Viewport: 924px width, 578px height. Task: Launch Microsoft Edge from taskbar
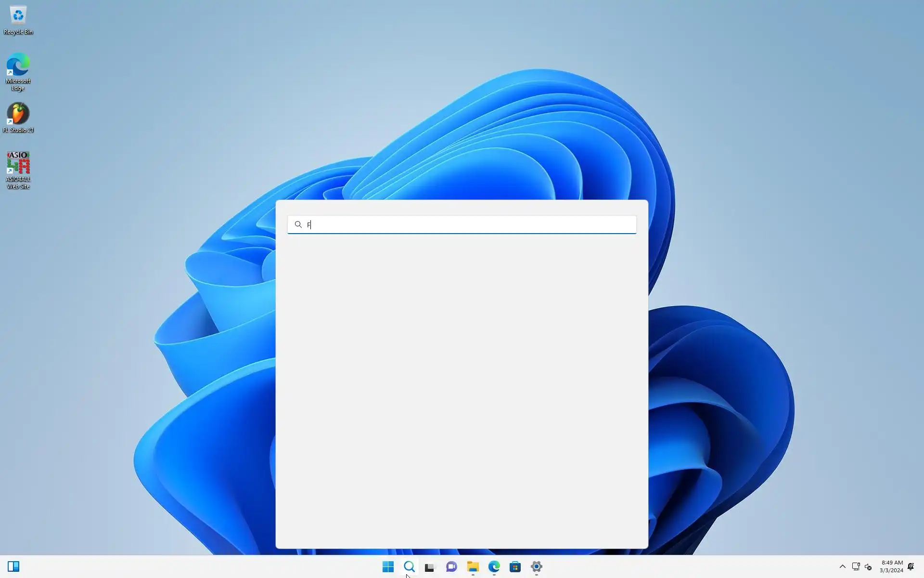(494, 566)
